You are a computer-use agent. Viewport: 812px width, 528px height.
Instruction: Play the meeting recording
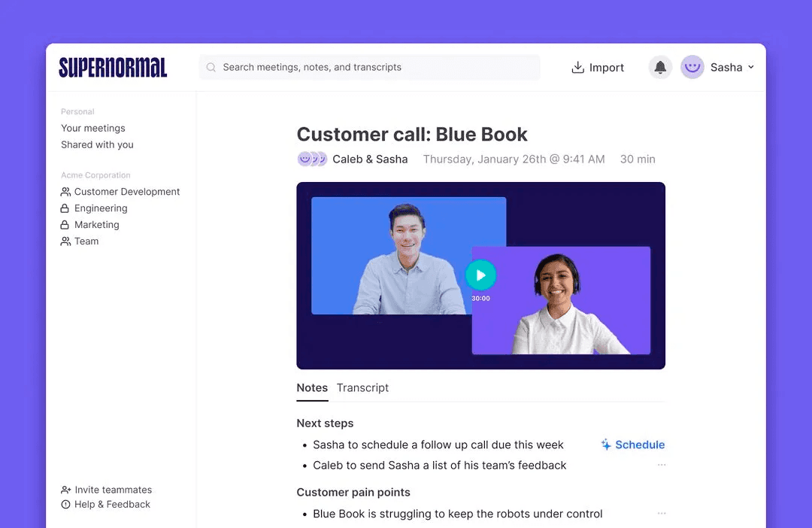[x=480, y=275]
